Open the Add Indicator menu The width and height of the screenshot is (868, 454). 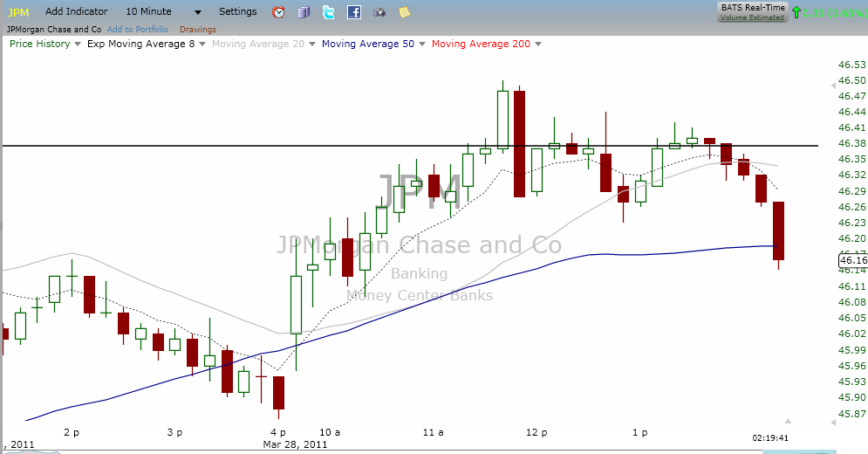tap(77, 12)
